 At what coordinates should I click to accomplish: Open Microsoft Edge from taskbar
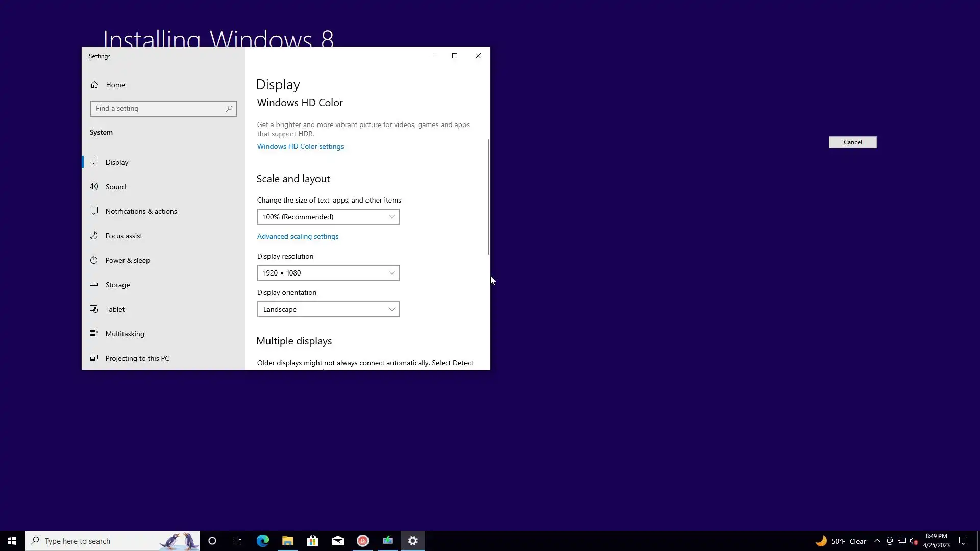click(x=262, y=541)
